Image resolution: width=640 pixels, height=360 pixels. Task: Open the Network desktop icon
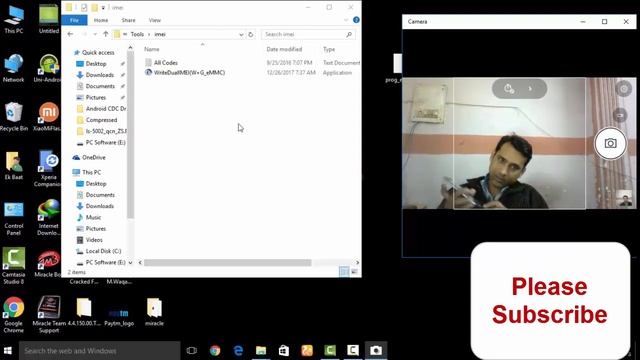pyautogui.click(x=13, y=69)
